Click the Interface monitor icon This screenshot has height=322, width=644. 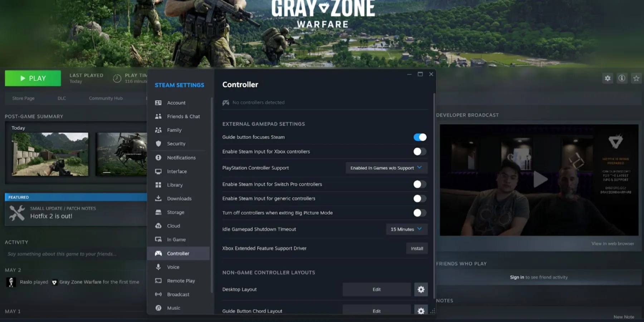click(158, 171)
